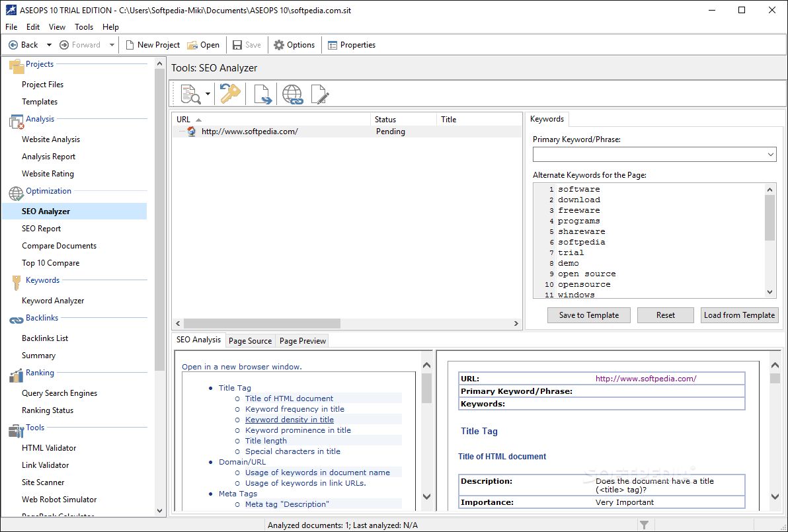Screen dimensions: 788x532
Task: Click the Save floppy disk button
Action: pyautogui.click(x=246, y=45)
